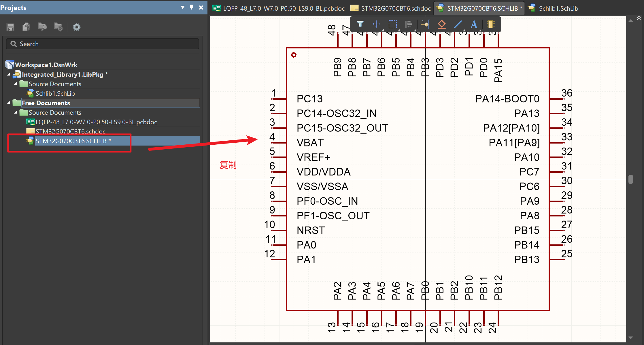Click the PF1-OSC_OUT pin label

coord(333,216)
